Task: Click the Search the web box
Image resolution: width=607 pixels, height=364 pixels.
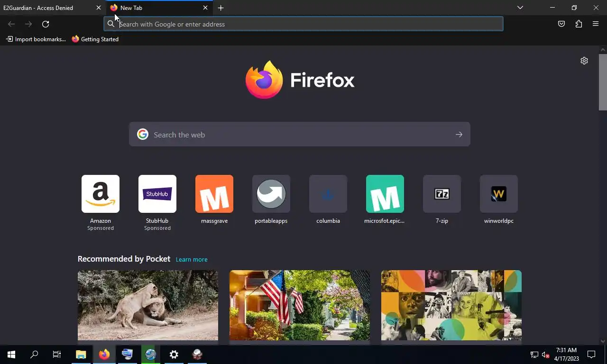Action: [300, 135]
